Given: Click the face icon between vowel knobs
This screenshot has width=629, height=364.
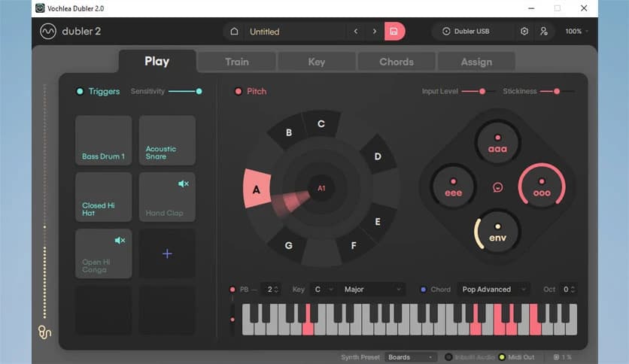Looking at the screenshot, I should pos(497,187).
